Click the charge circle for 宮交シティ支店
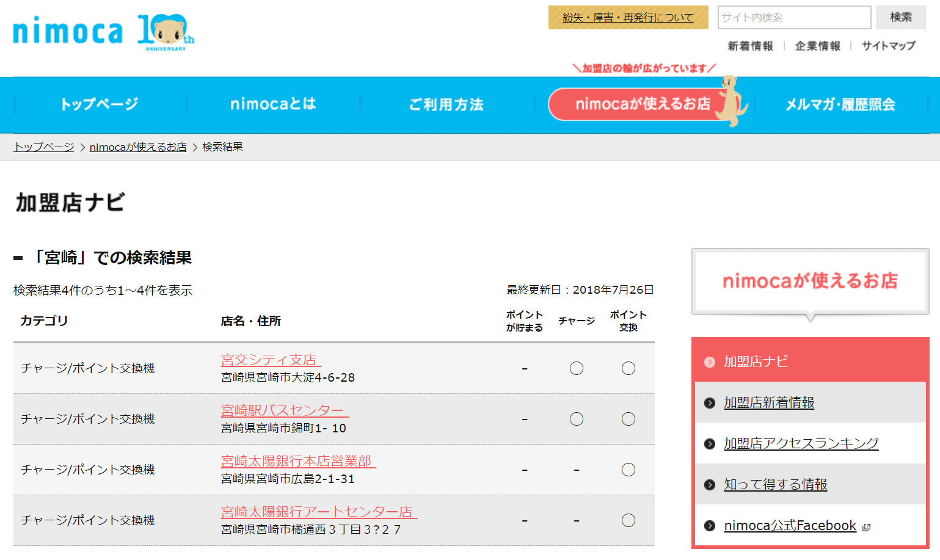The height and width of the screenshot is (560, 940). 576,368
